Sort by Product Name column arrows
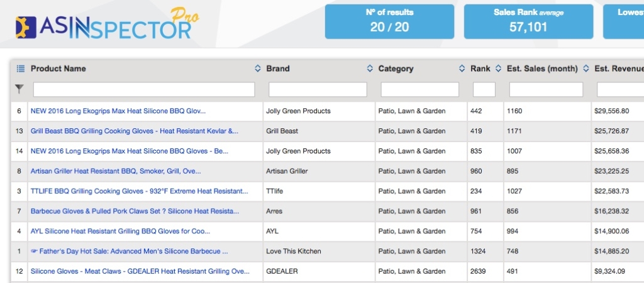 point(257,69)
